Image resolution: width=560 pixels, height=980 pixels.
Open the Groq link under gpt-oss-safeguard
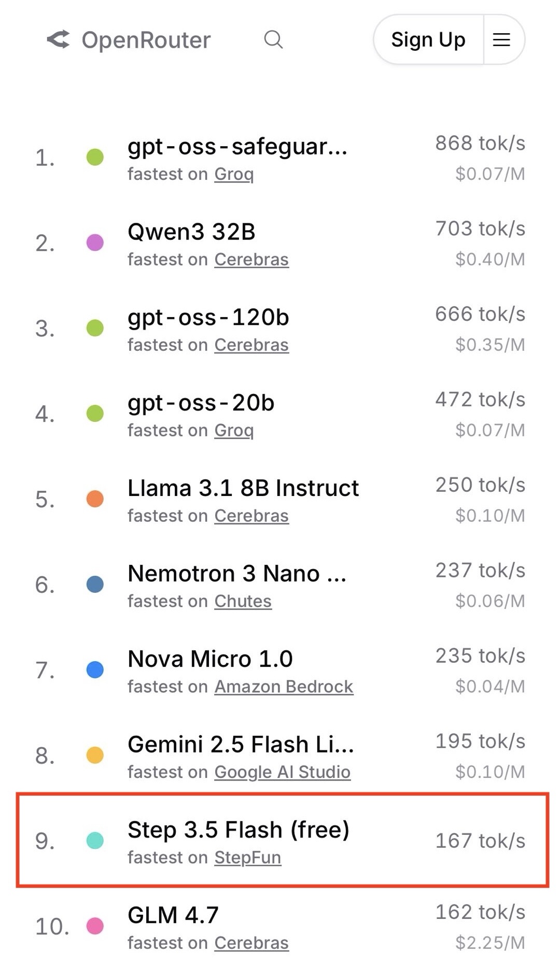coord(234,174)
